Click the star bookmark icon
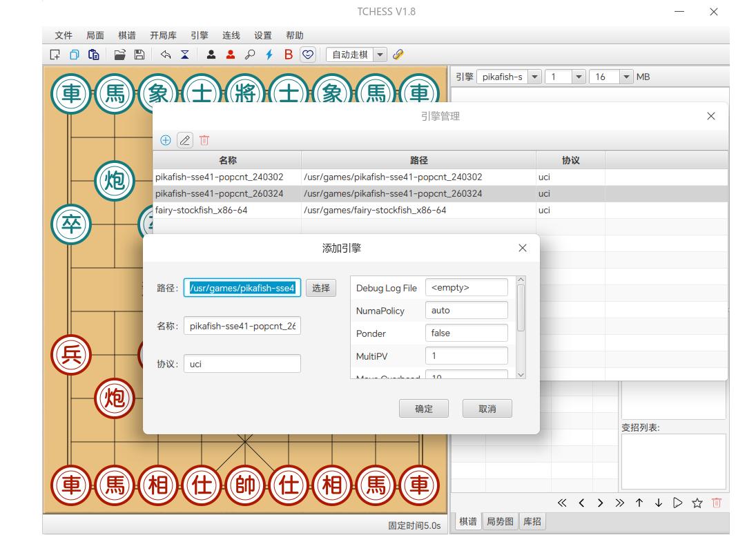This screenshot has width=756, height=542. point(697,503)
